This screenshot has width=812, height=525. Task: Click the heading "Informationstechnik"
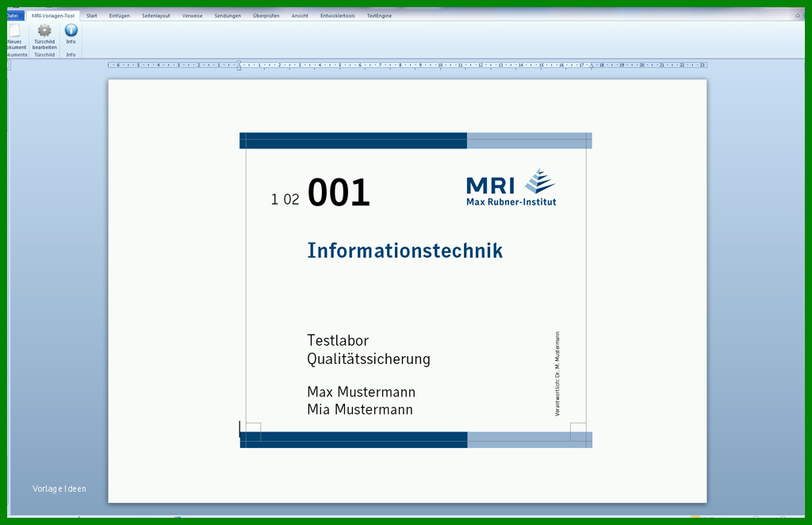coord(405,251)
